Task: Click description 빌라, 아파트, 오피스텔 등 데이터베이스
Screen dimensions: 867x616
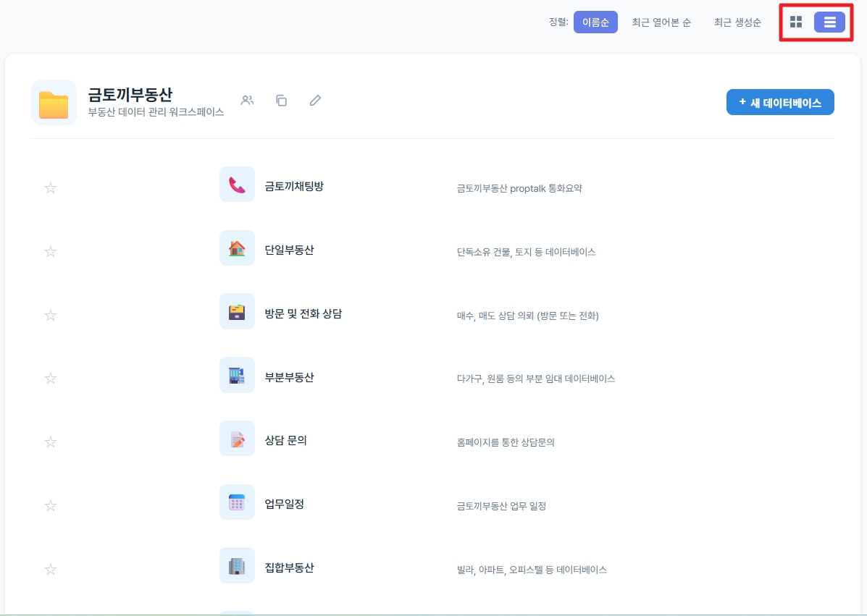Action: [x=532, y=570]
